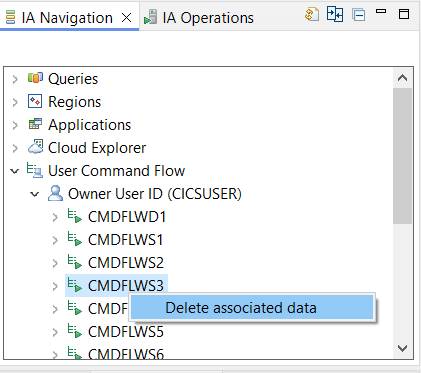421x373 pixels.
Task: Select the Queries tree item
Action: (x=73, y=79)
